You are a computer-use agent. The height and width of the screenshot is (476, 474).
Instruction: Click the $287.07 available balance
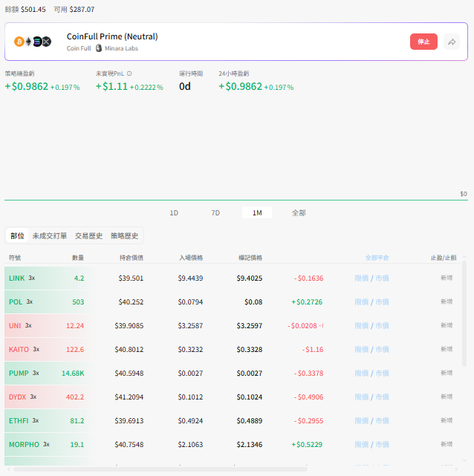[82, 10]
